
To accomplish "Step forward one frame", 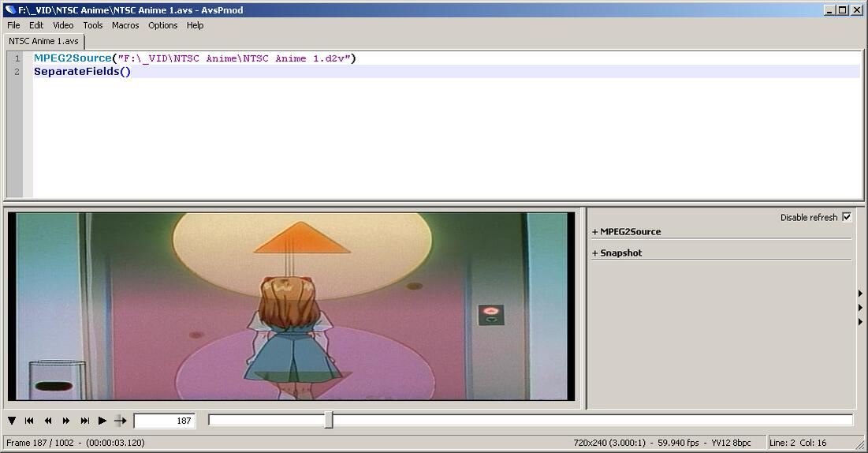I will pyautogui.click(x=66, y=421).
